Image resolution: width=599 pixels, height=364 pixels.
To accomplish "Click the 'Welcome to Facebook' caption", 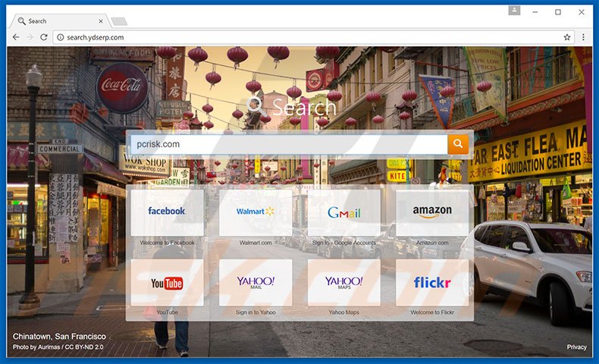I will pyautogui.click(x=167, y=243).
